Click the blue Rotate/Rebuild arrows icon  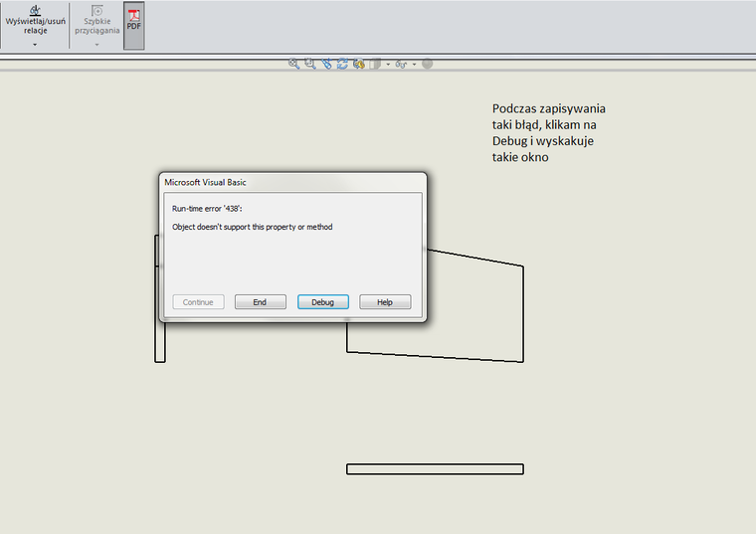click(x=342, y=64)
